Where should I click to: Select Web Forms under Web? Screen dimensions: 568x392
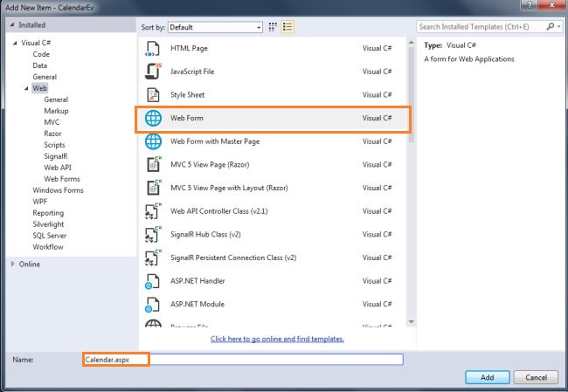(62, 179)
